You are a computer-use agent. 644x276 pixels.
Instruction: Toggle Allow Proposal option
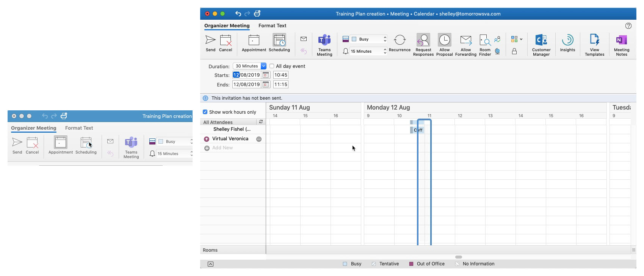445,45
